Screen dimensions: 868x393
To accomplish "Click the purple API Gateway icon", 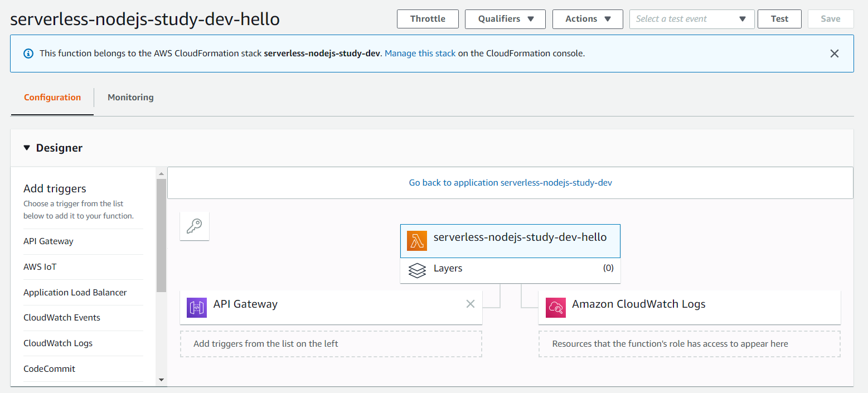I will 197,308.
